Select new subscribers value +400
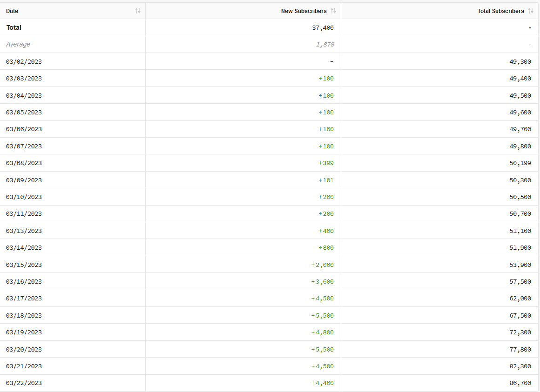The width and height of the screenshot is (540, 392). point(326,231)
